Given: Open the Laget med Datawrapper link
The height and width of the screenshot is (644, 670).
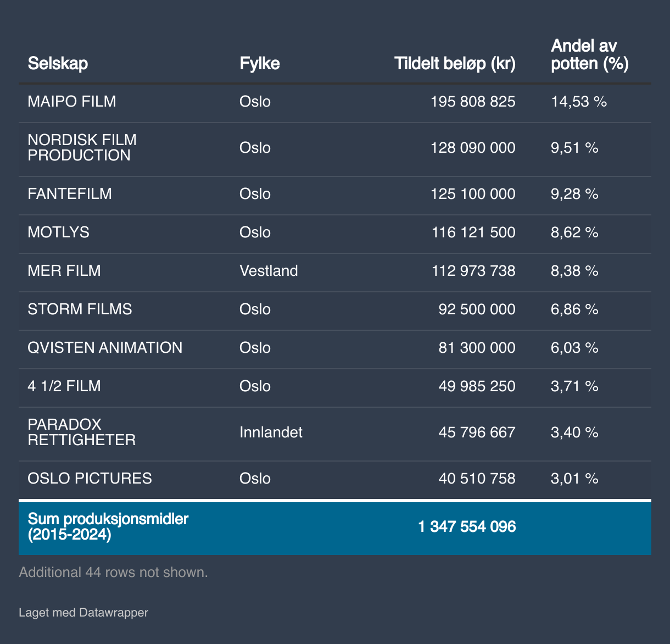Looking at the screenshot, I should 83,612.
